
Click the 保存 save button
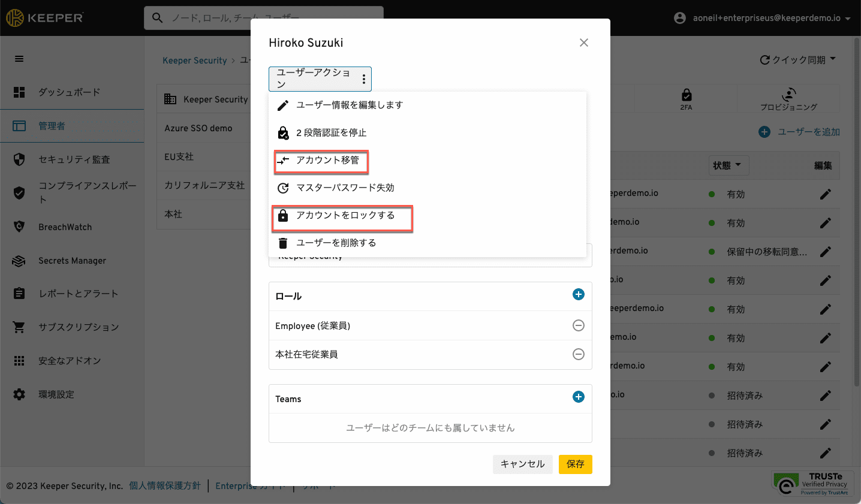(575, 464)
